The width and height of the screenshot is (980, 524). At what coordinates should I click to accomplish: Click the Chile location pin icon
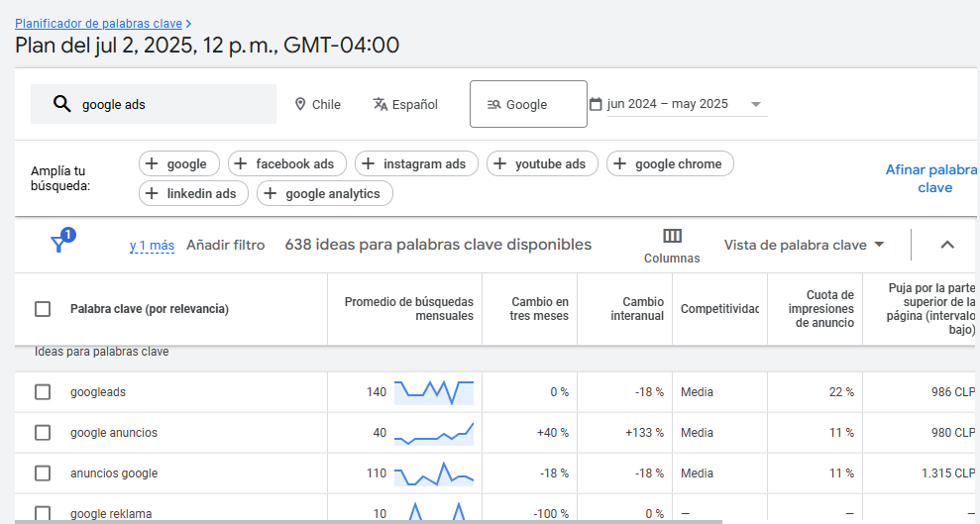(300, 104)
